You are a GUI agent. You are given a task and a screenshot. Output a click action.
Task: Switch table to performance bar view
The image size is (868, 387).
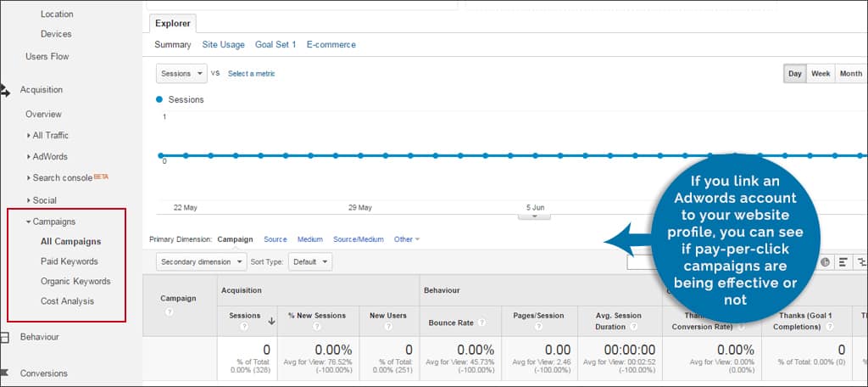[x=843, y=262]
